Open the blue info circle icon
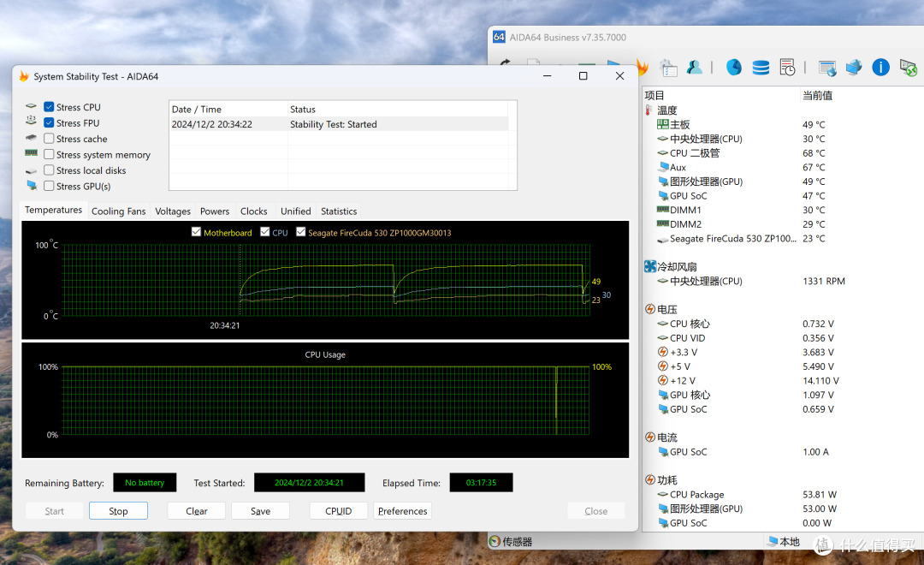 tap(880, 68)
